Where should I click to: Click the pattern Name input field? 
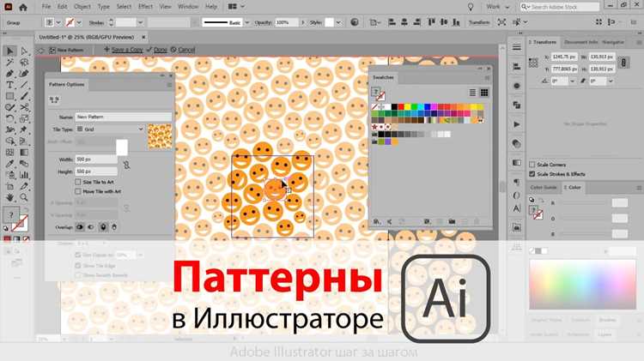[123, 117]
